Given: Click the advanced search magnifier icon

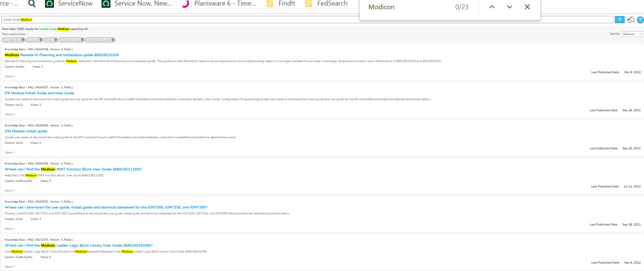Looking at the screenshot, I should coord(631,20).
